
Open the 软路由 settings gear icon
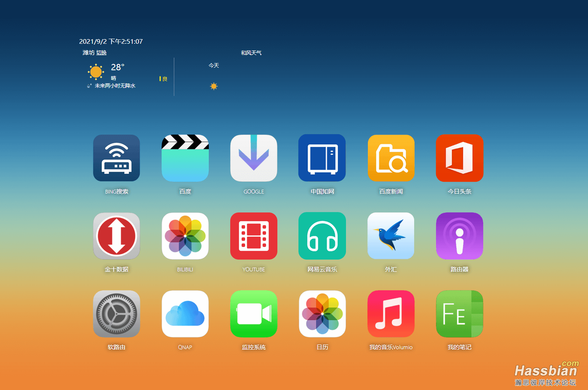pos(117,313)
